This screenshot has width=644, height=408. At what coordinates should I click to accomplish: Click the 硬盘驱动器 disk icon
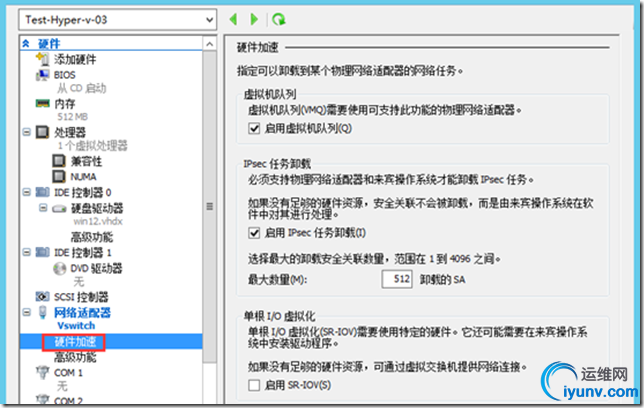coord(59,209)
